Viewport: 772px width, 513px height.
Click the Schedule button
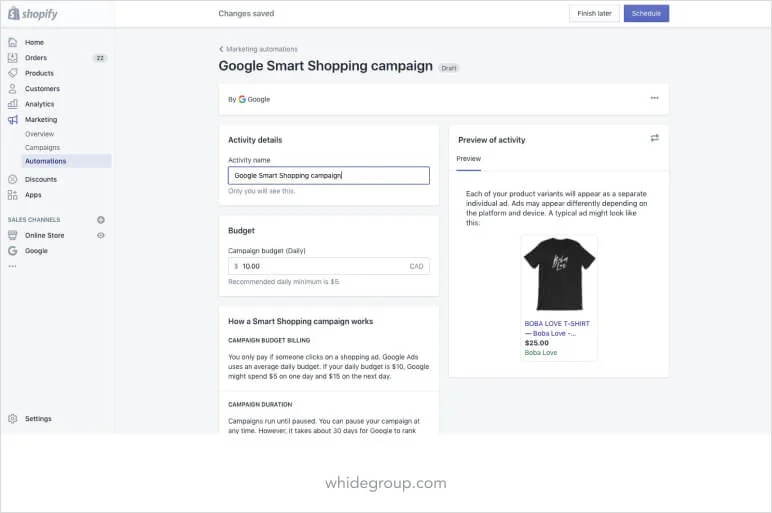[x=646, y=14]
